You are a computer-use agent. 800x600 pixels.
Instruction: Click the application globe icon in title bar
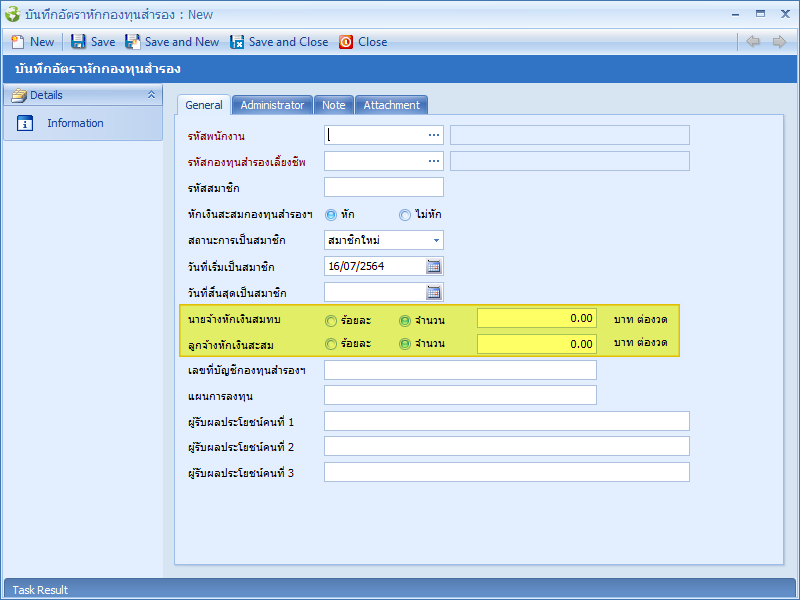point(12,14)
